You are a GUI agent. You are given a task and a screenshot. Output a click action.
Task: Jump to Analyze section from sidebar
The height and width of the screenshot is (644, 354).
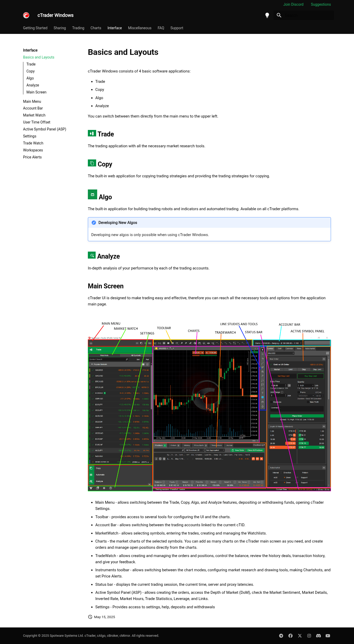coord(33,85)
